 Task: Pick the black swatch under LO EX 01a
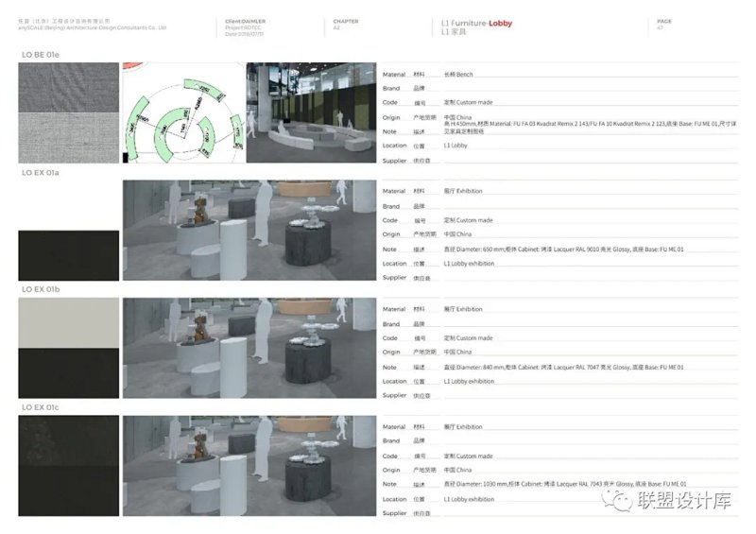click(69, 255)
